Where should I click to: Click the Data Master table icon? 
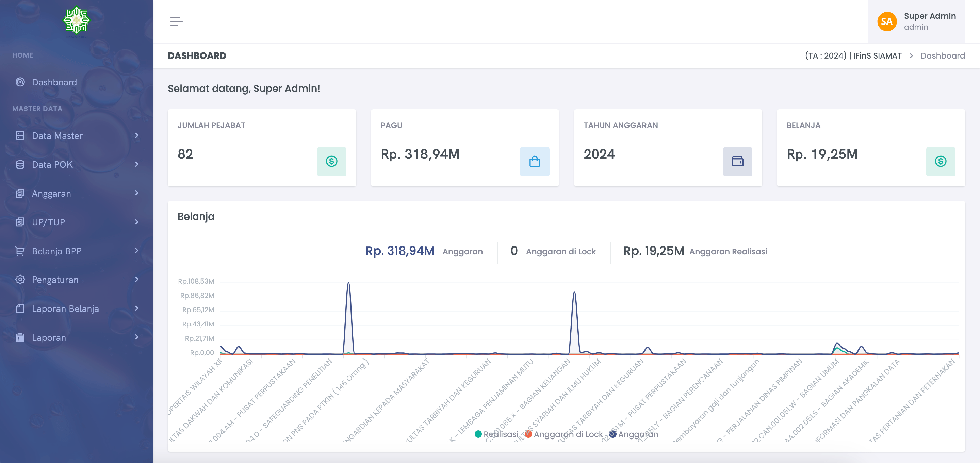coord(20,135)
